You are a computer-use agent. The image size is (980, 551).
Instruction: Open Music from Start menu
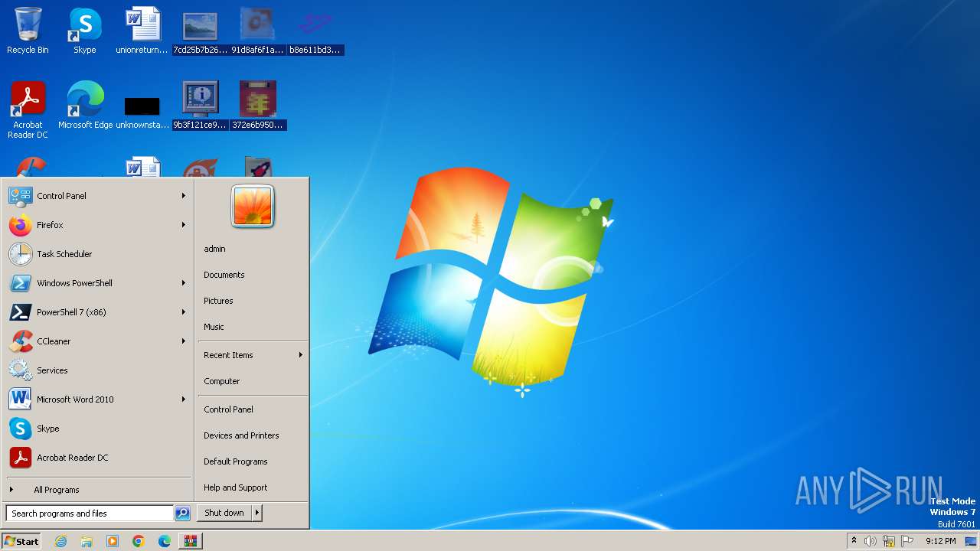tap(253, 327)
